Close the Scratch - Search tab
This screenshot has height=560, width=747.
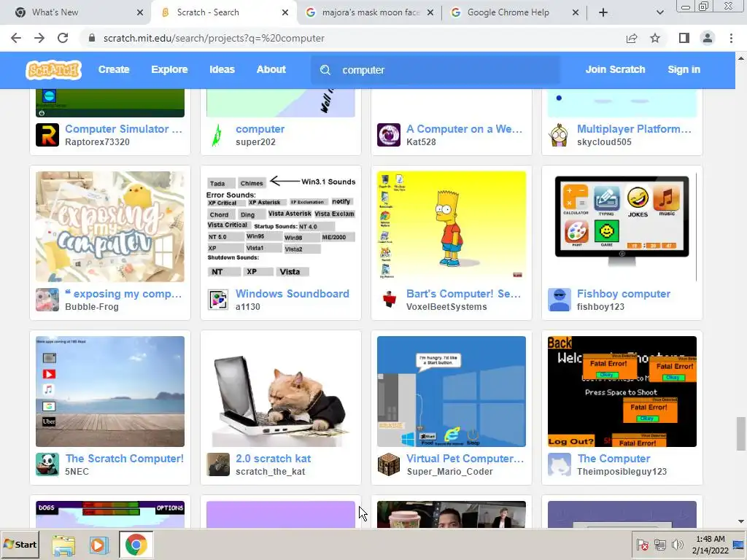click(x=285, y=12)
